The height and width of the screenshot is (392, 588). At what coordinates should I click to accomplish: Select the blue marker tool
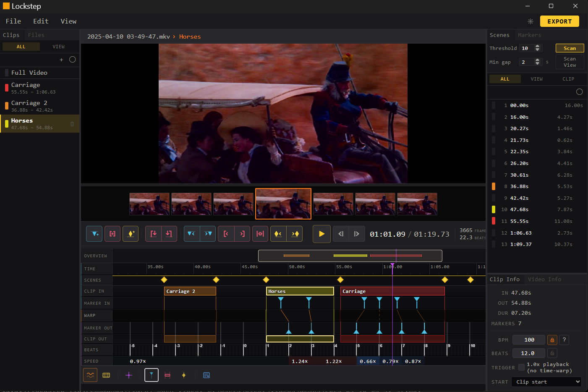152,375
